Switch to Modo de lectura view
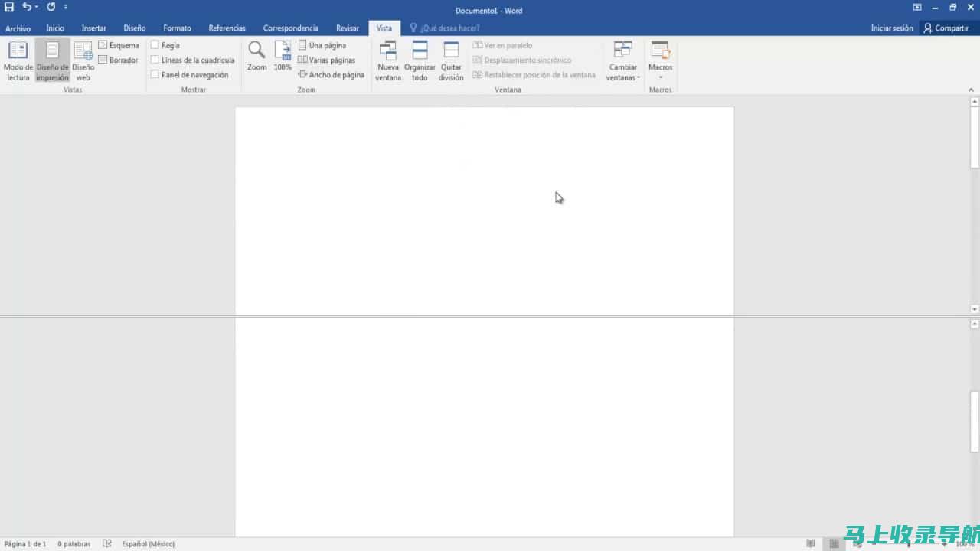Viewport: 980px width, 551px height. (x=18, y=61)
